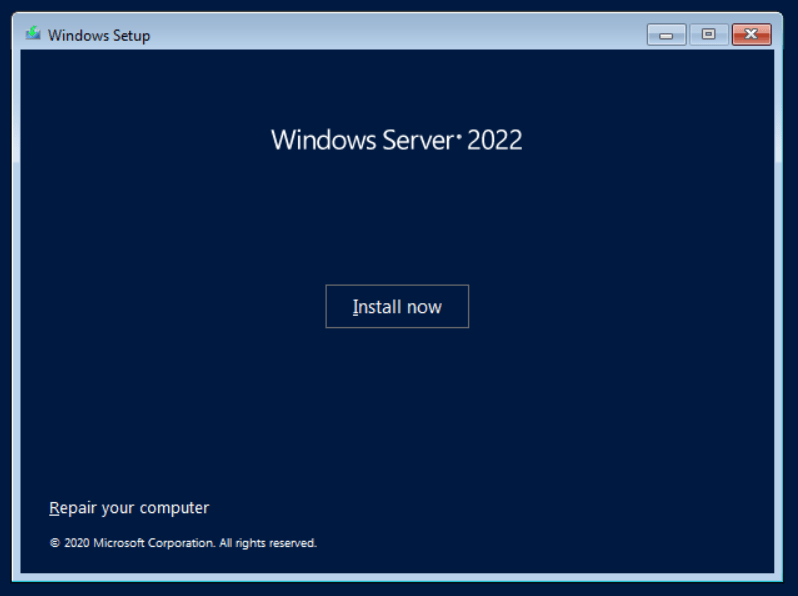
Task: Click Microsoft Corporation in the copyright line
Action: pos(154,543)
